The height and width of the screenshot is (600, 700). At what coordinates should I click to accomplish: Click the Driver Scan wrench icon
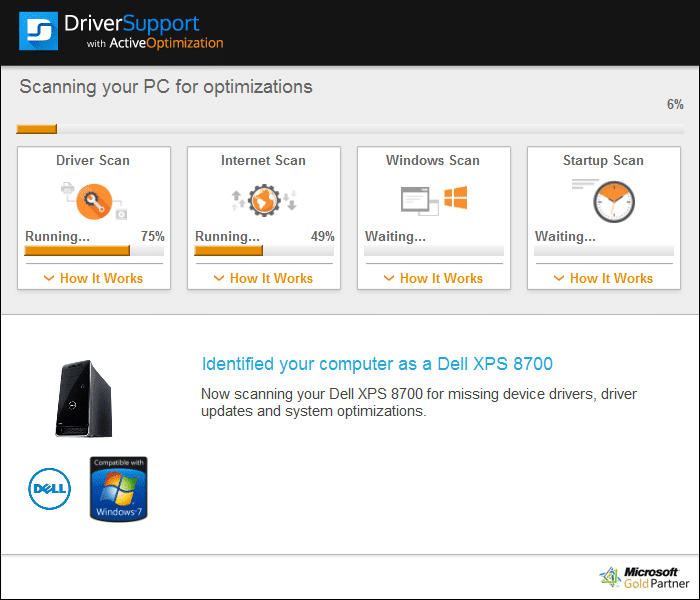[94, 201]
